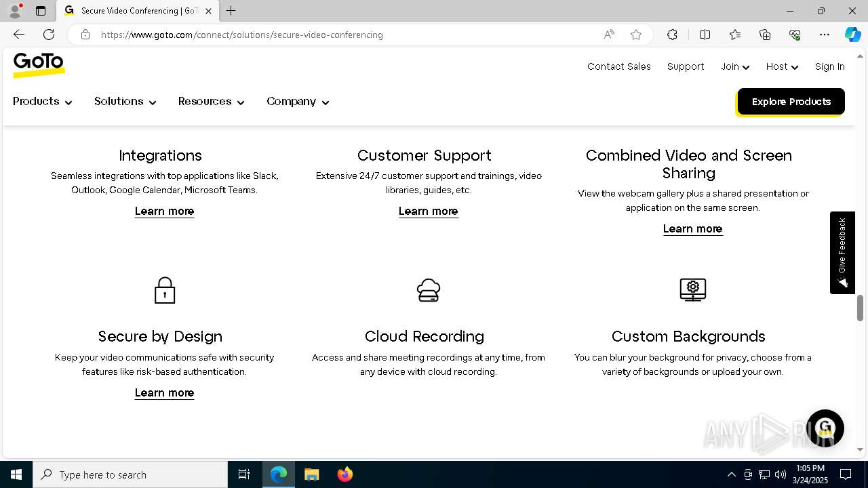
Task: Click the GoTo logo
Action: [x=39, y=65]
